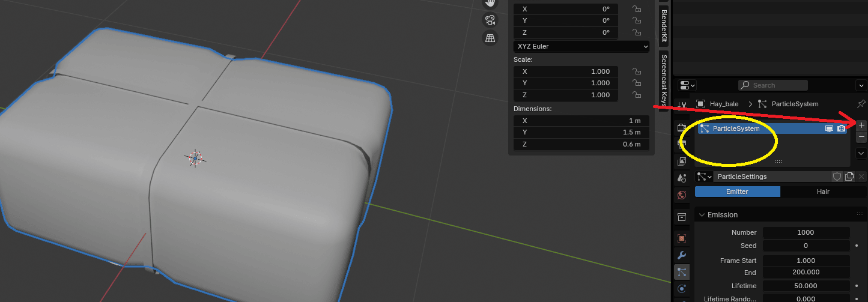
Task: Remove the particle system with minus button
Action: click(x=861, y=137)
